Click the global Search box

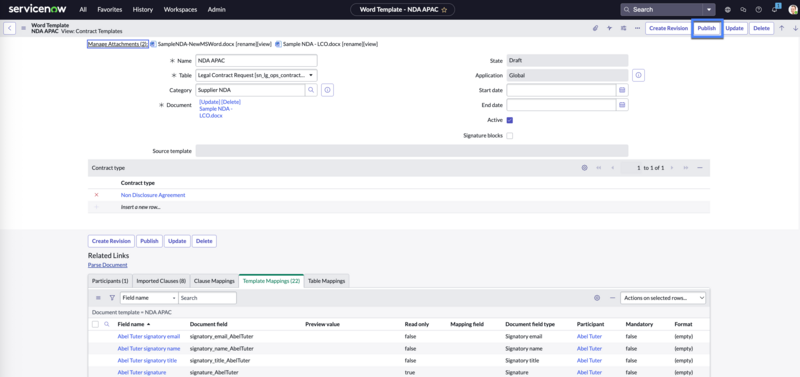pyautogui.click(x=661, y=10)
